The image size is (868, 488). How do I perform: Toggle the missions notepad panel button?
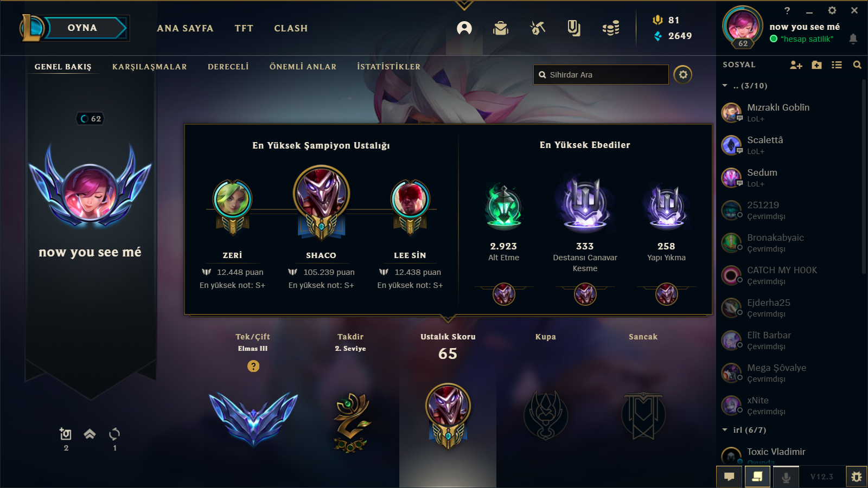pos(757,477)
